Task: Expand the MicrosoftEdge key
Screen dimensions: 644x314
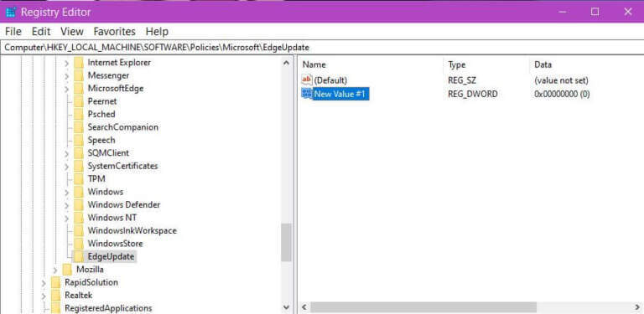Action: pos(66,89)
